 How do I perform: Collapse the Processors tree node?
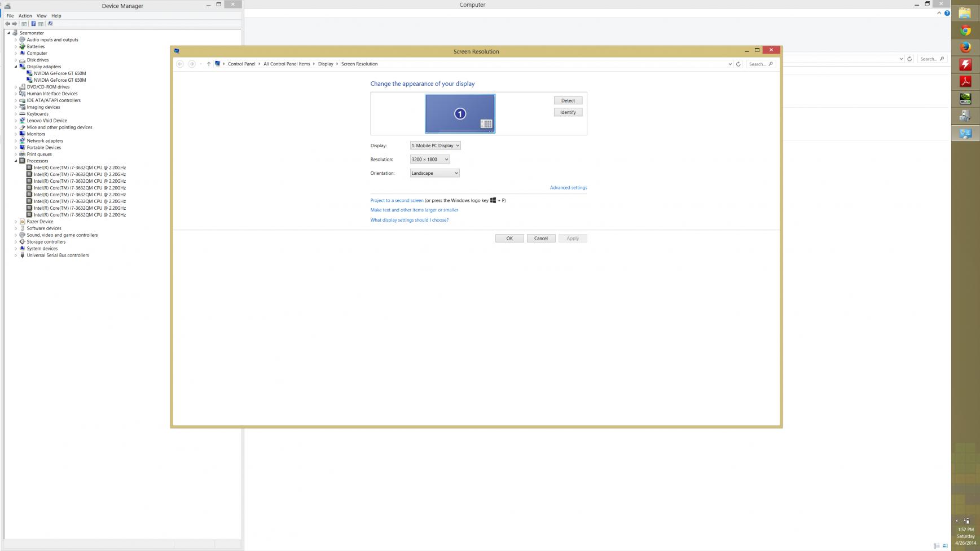pyautogui.click(x=16, y=161)
